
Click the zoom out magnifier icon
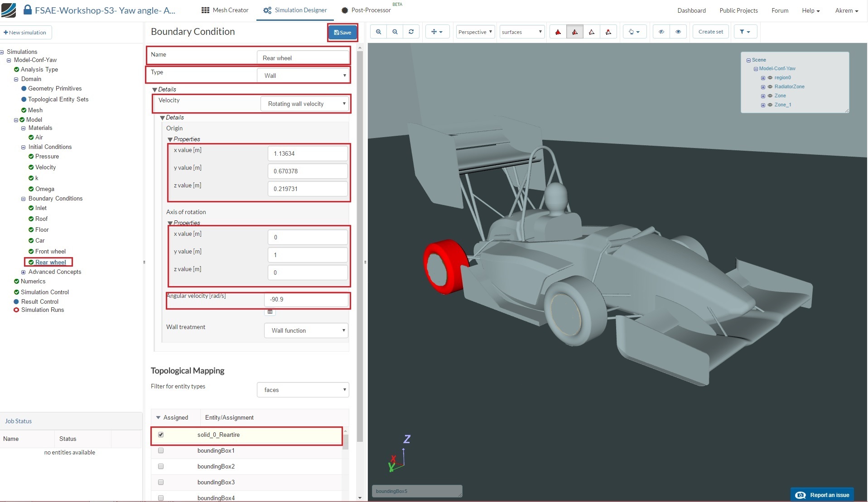tap(395, 32)
